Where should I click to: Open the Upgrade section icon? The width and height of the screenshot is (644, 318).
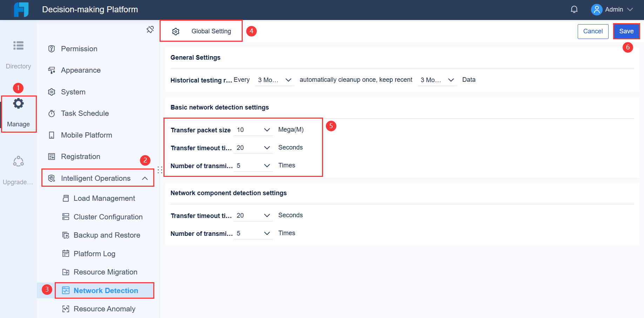click(18, 161)
